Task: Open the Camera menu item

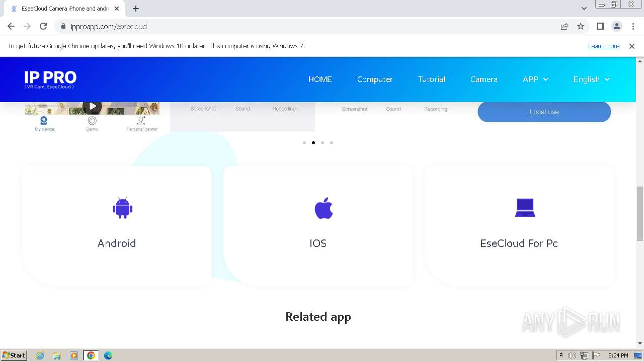Action: tap(484, 79)
